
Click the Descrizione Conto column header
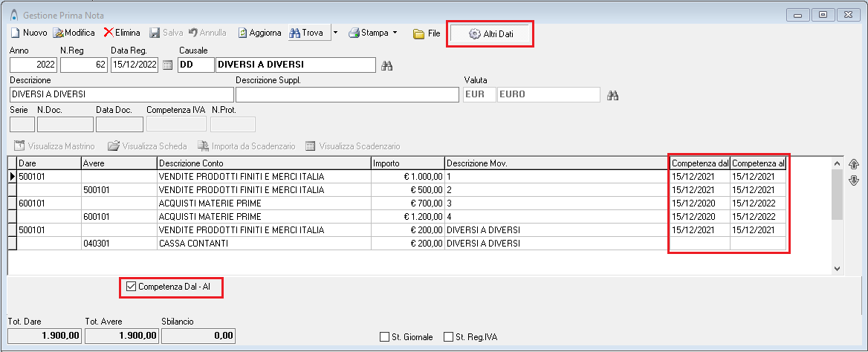tap(263, 163)
